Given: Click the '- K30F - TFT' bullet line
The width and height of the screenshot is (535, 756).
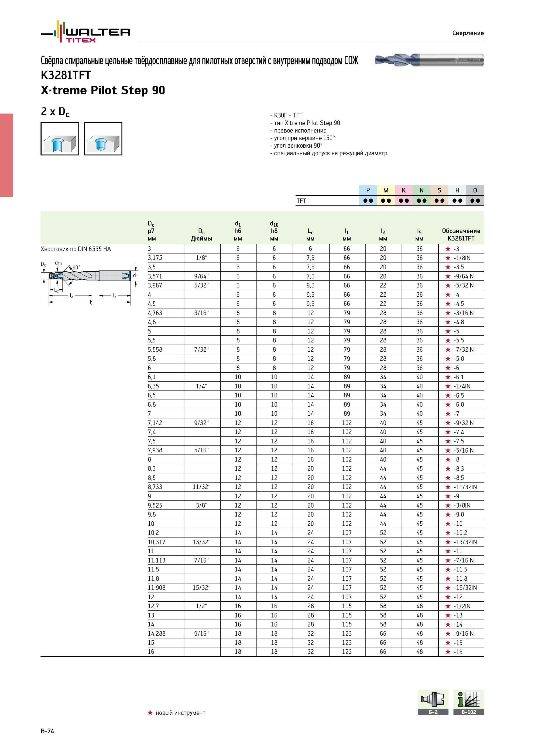Looking at the screenshot, I should (x=286, y=116).
